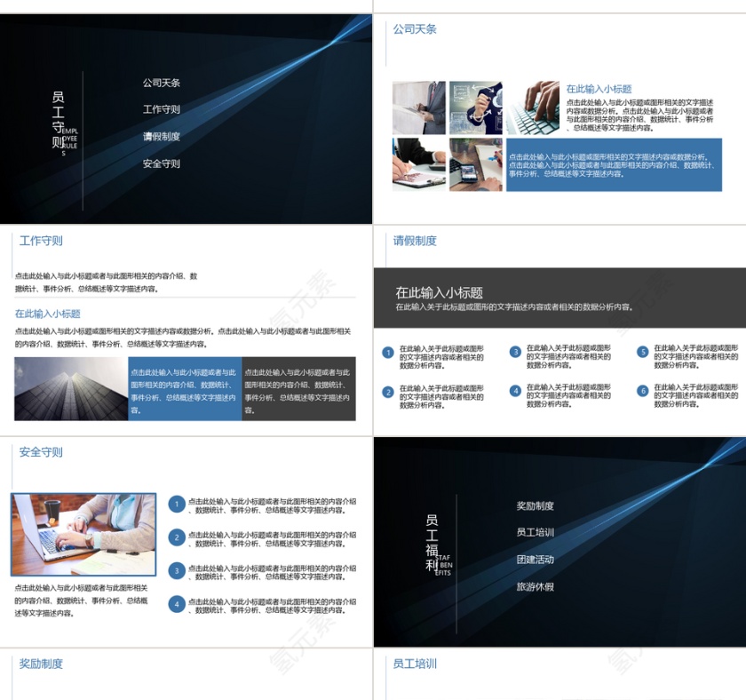Select 请假制度 in the 员工守则 contents list
The height and width of the screenshot is (700, 746).
coord(162,137)
